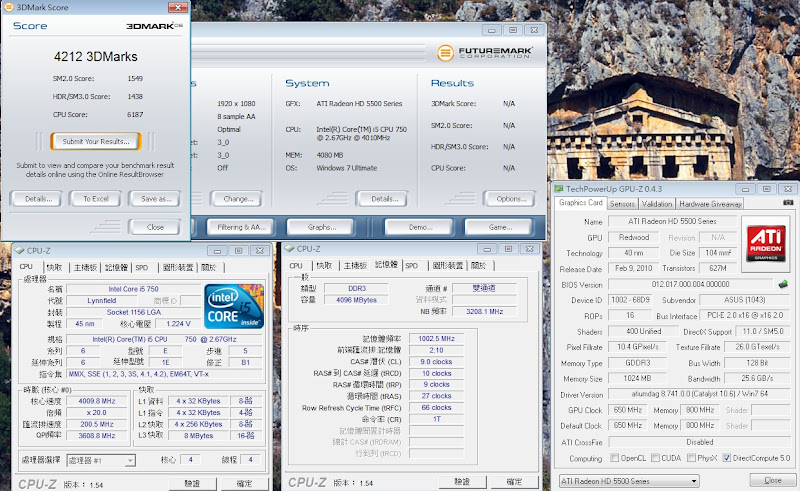800x491 pixels.
Task: Click BIOS Version field 012.017.000.004.000000
Action: (690, 284)
